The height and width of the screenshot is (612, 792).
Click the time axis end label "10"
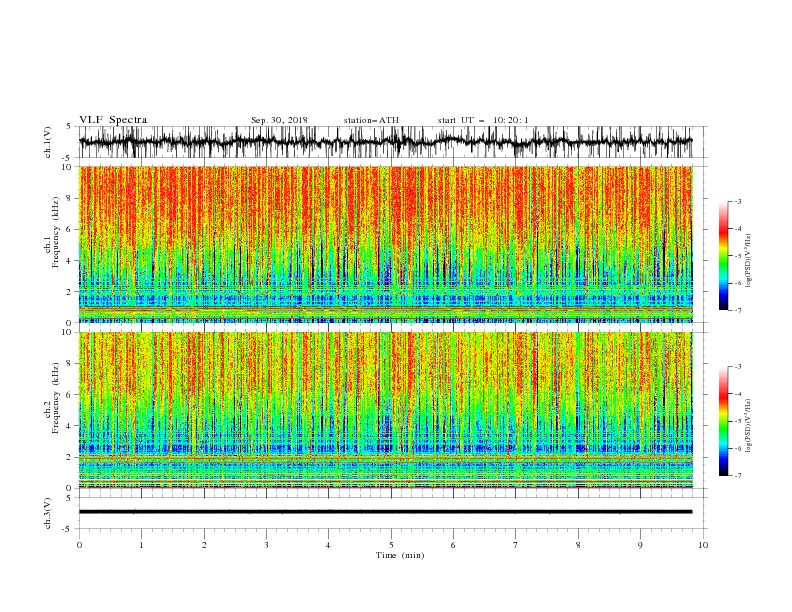pyautogui.click(x=703, y=545)
